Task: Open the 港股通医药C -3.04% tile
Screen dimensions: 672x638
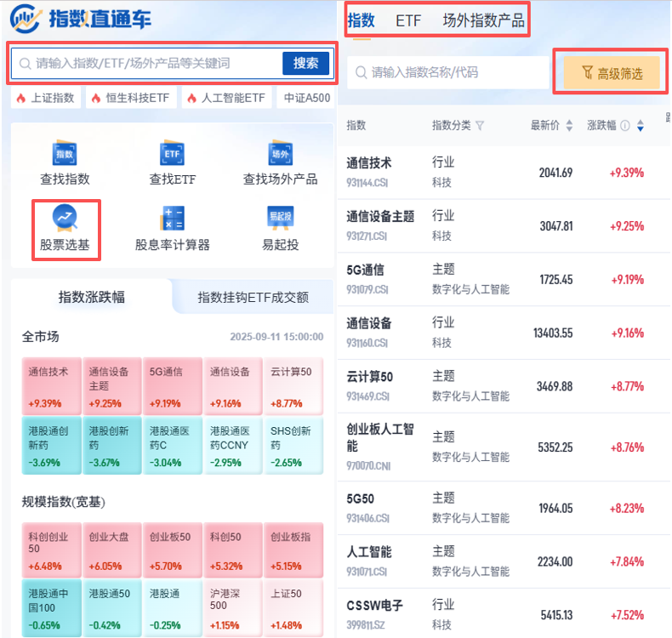Action: pyautogui.click(x=173, y=446)
